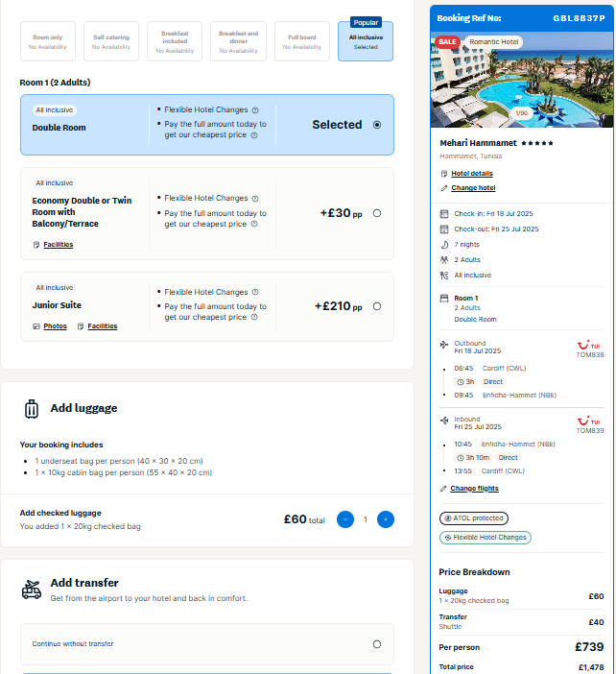The height and width of the screenshot is (674, 616).
Task: Click the Popular label above All inclusive
Action: 366,22
